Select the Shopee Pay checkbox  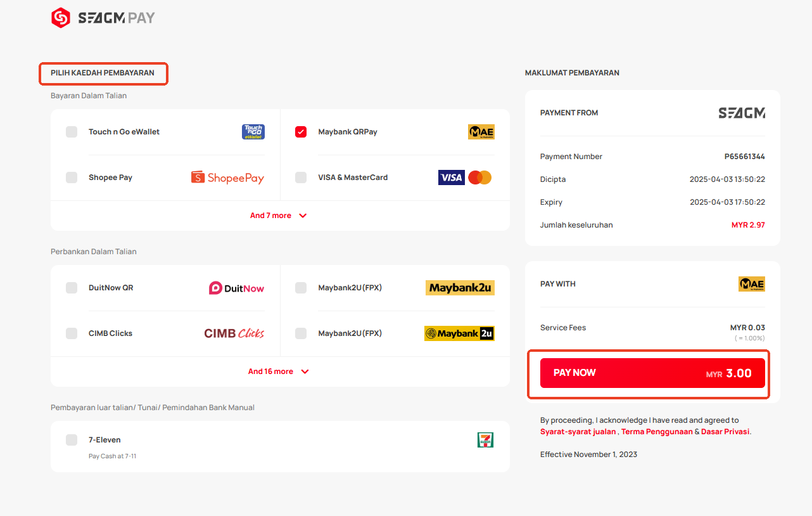[x=72, y=177]
